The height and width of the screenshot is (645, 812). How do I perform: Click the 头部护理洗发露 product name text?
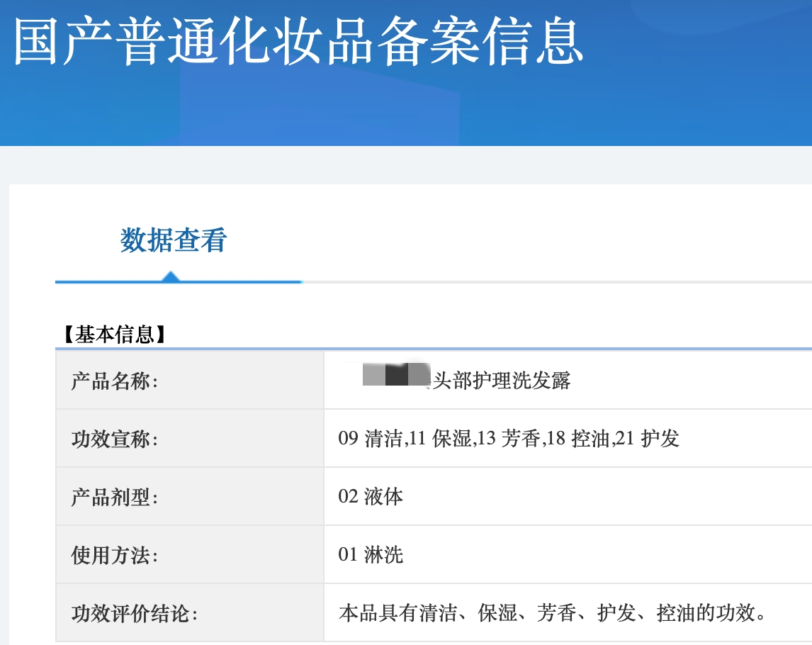tap(502, 381)
